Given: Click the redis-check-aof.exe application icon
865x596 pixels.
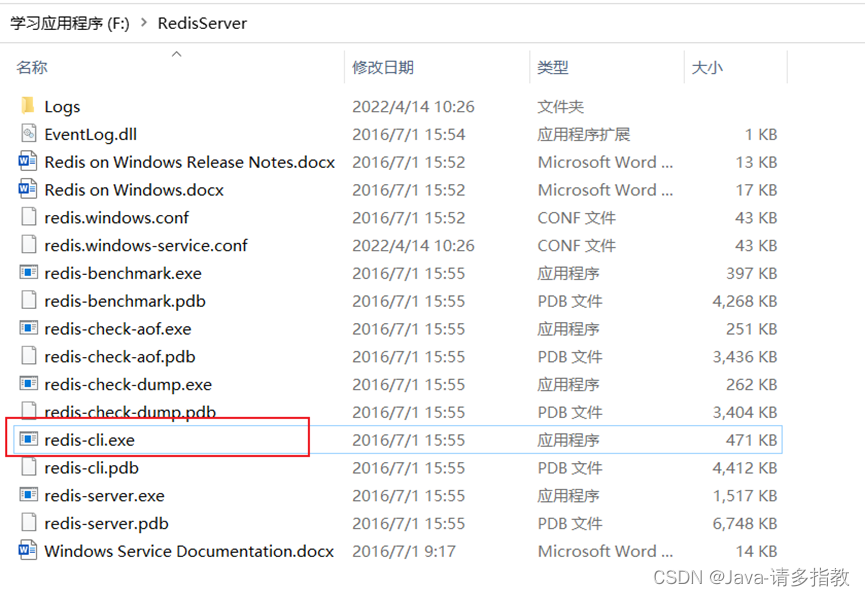Looking at the screenshot, I should (29, 328).
